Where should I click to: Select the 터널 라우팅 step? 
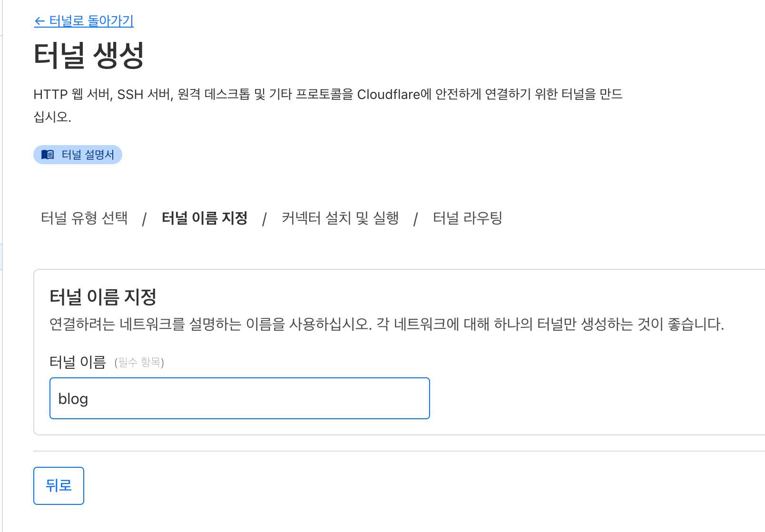(x=468, y=218)
